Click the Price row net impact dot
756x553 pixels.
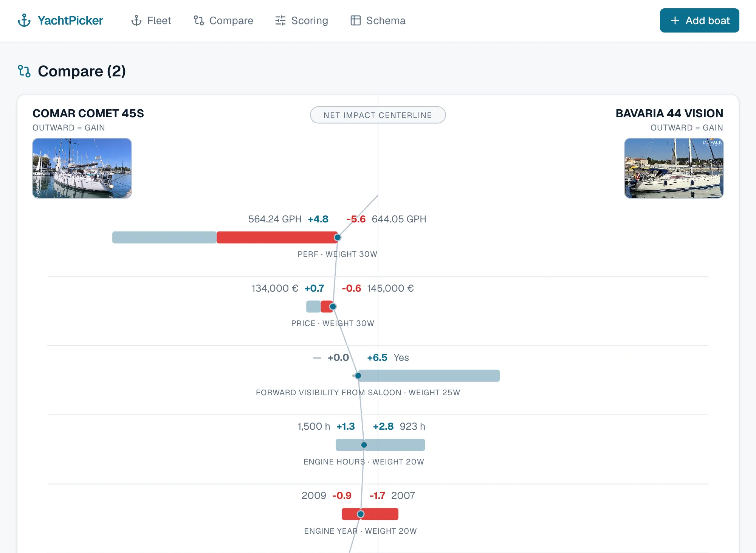333,306
